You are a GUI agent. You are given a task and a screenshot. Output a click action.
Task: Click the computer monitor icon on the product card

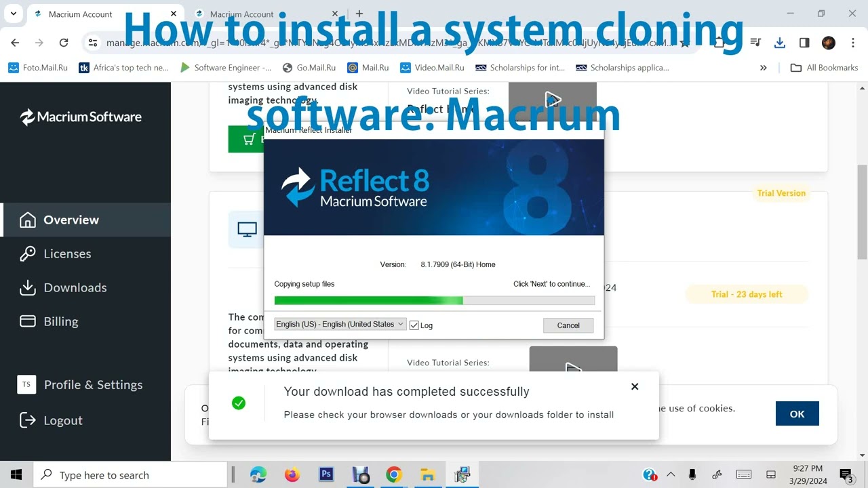pyautogui.click(x=248, y=230)
